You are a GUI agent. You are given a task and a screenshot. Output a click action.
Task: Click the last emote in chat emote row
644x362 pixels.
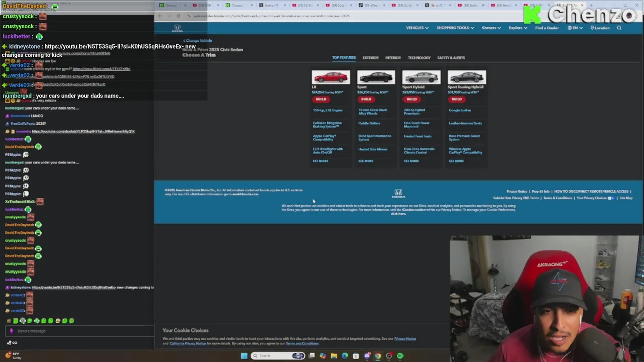[71, 321]
